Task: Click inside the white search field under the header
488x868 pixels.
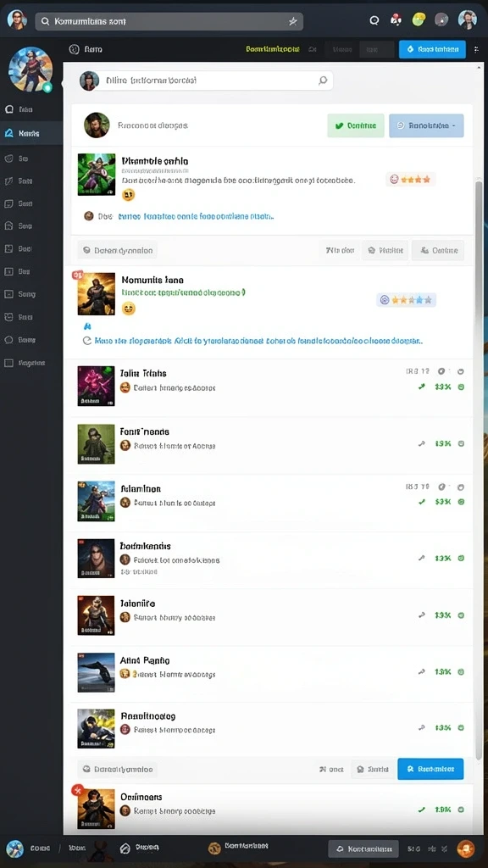Action: 205,81
